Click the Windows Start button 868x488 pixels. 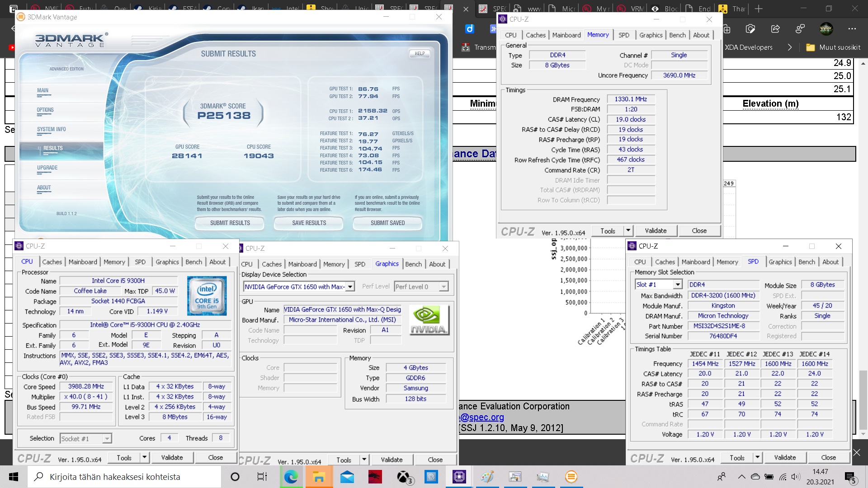(x=14, y=477)
